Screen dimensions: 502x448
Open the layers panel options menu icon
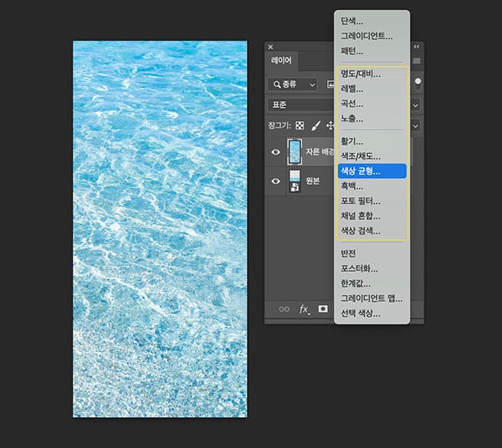tap(416, 61)
